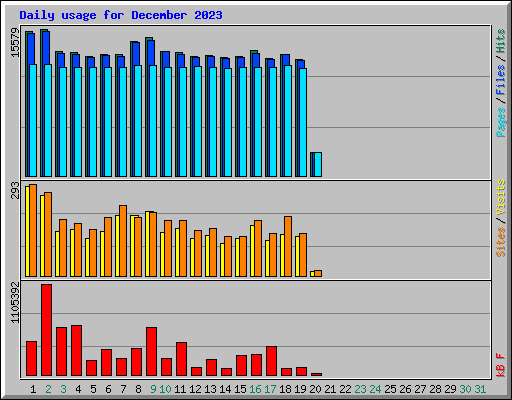
Task: Select green day 2 on the date axis
Action: pos(48,389)
